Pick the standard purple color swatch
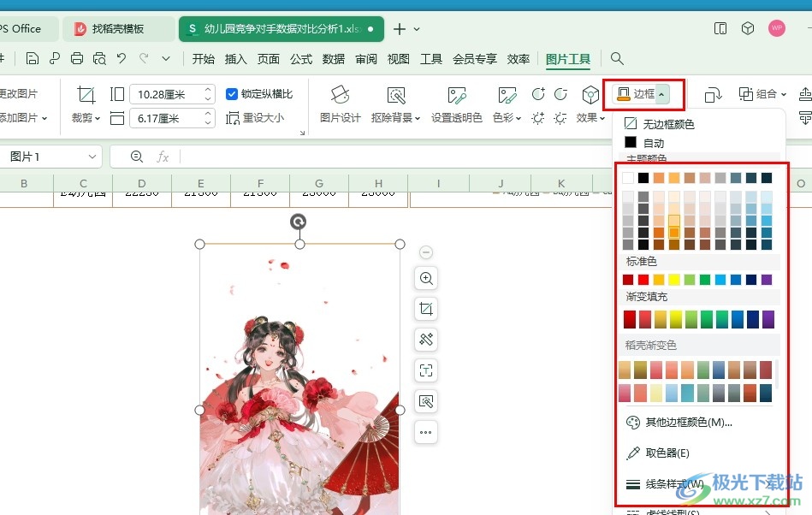The height and width of the screenshot is (515, 812). (767, 280)
